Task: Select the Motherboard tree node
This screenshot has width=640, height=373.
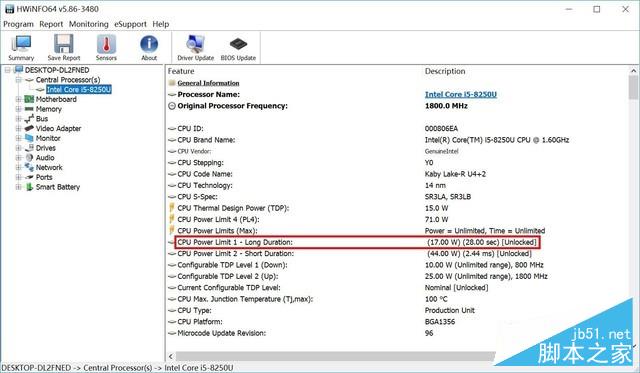Action: [56, 99]
